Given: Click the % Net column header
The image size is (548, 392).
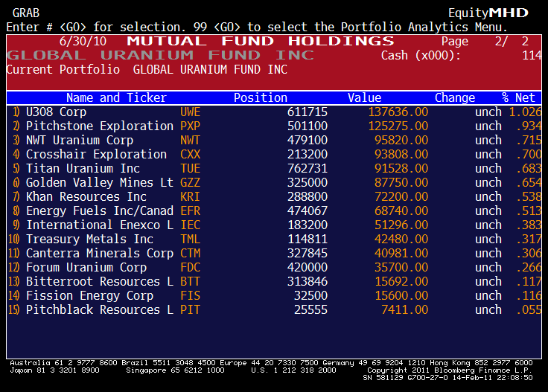Looking at the screenshot, I should pos(519,97).
